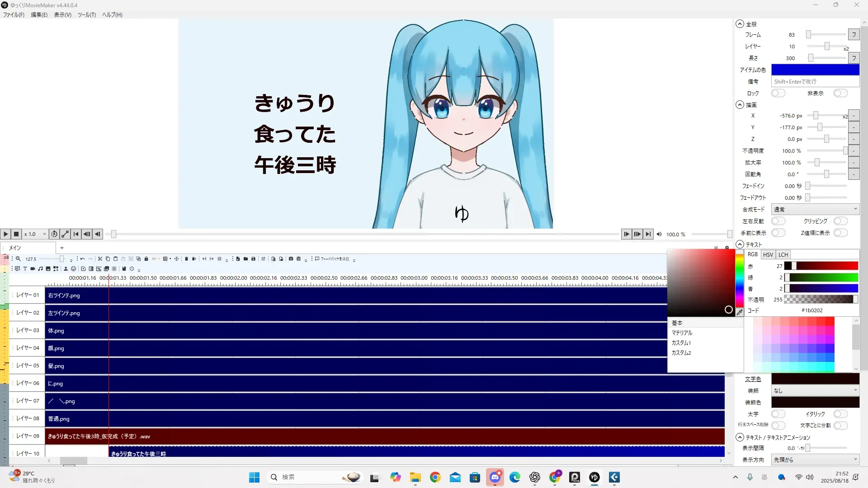Add a text item with T icon
Viewport: 868px width, 488px height.
pos(25,268)
